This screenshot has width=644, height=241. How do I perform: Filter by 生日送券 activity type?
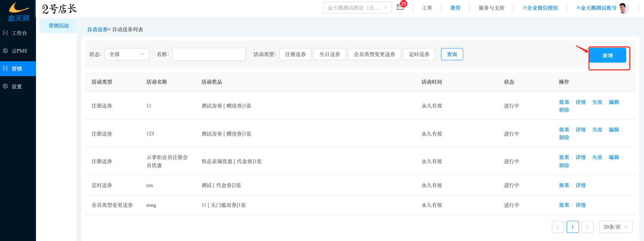[x=329, y=54]
